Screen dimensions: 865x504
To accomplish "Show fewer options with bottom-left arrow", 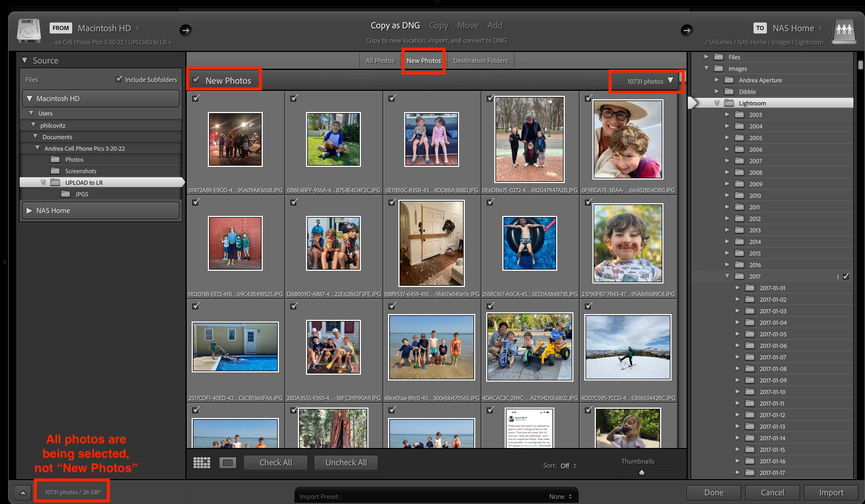I will coord(23,492).
